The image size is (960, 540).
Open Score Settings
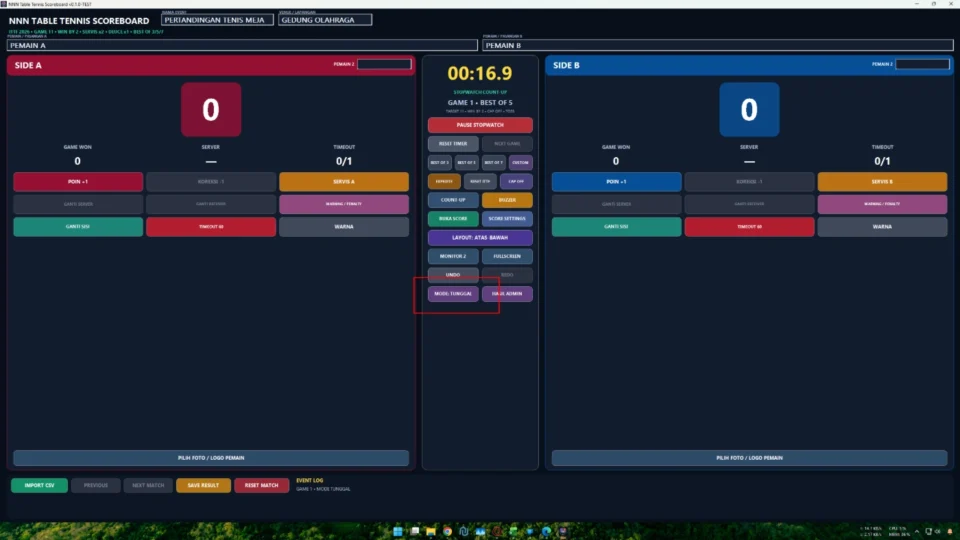[x=507, y=219]
